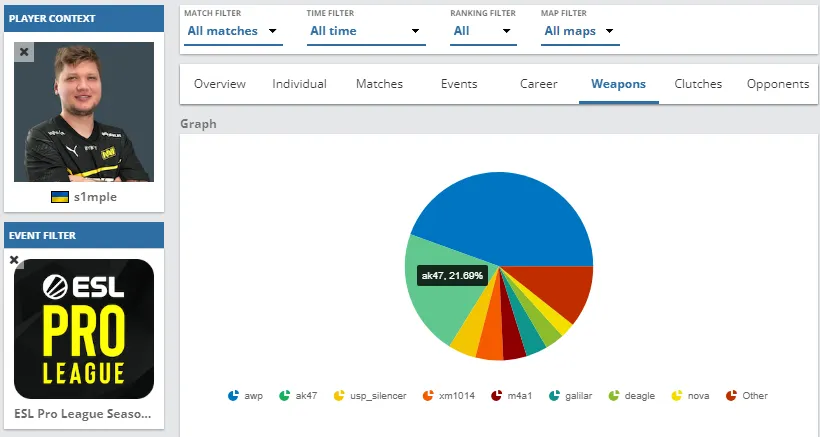The height and width of the screenshot is (437, 820).
Task: Toggle the xm1014 legend icon
Action: click(x=428, y=396)
